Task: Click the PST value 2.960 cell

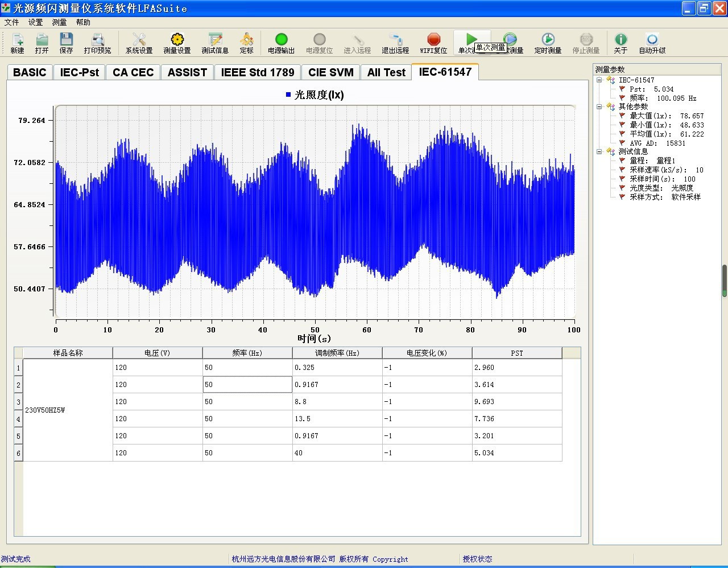Action: pyautogui.click(x=517, y=368)
